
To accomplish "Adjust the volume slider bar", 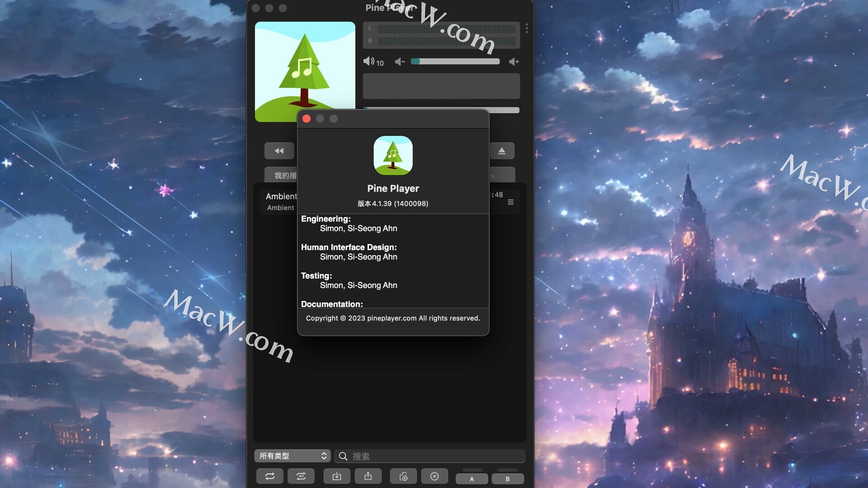I will click(455, 61).
